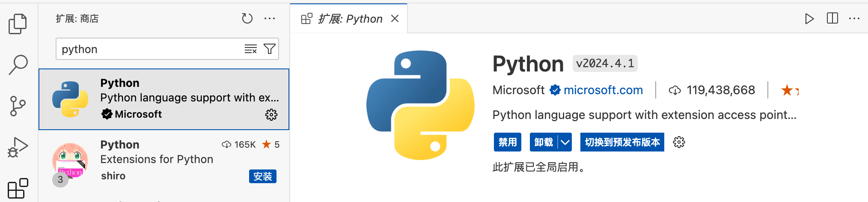Screen dimensions: 868x202
Task: Click the 165K downloads of shiro extension
Action: 239,145
